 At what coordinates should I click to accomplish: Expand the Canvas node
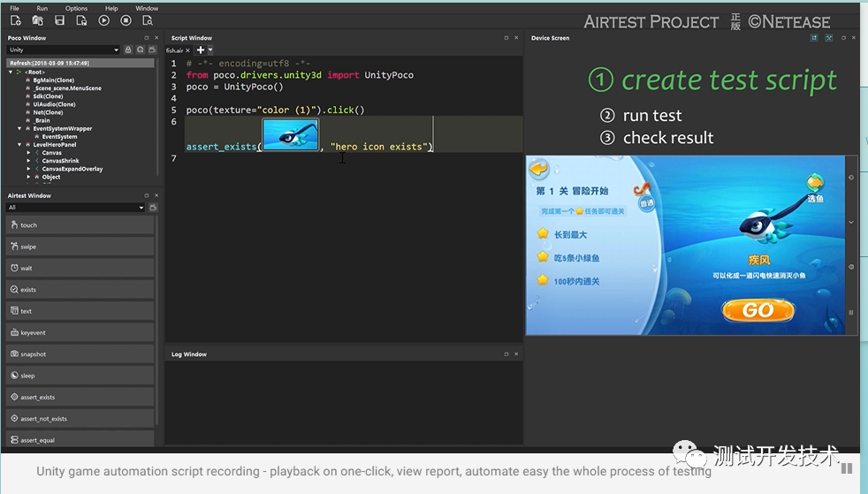[29, 153]
